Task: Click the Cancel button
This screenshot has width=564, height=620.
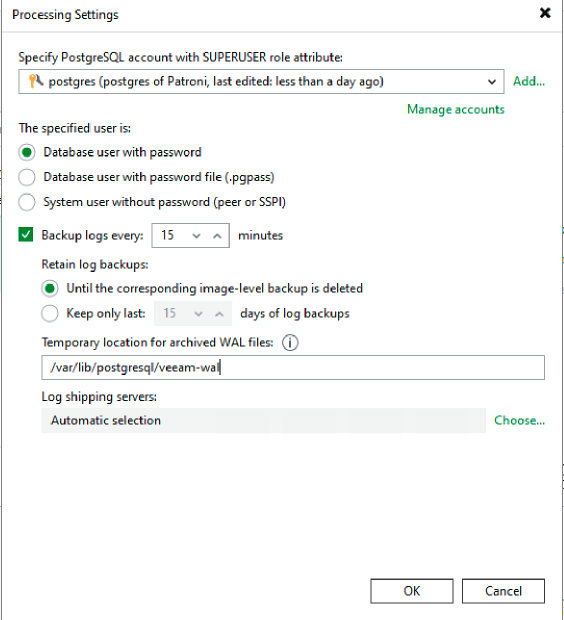Action: pyautogui.click(x=503, y=591)
